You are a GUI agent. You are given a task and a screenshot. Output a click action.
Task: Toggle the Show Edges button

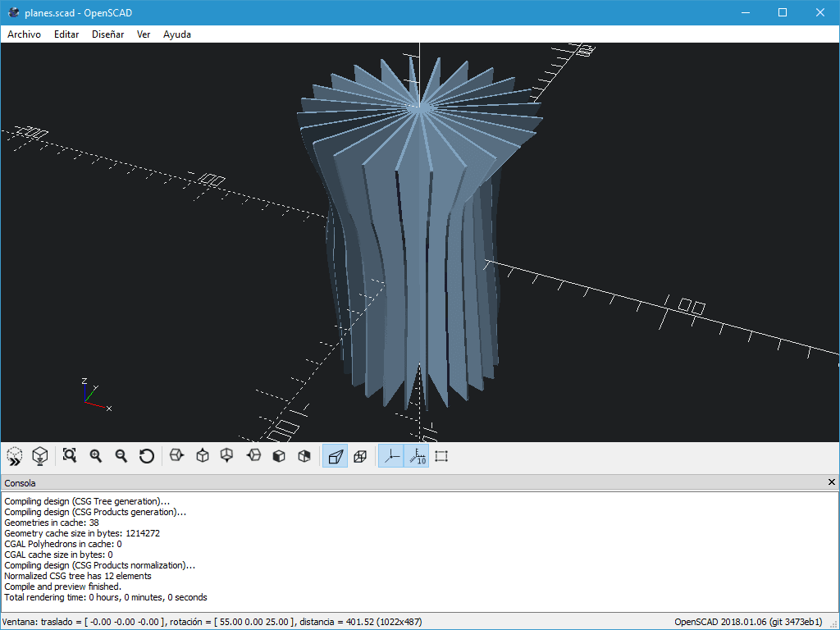coord(441,456)
